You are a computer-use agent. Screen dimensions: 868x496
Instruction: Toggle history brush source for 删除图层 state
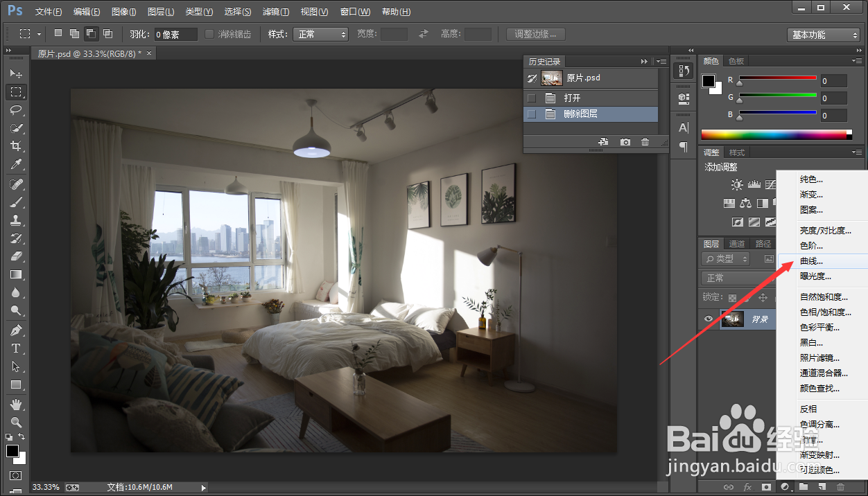[532, 114]
